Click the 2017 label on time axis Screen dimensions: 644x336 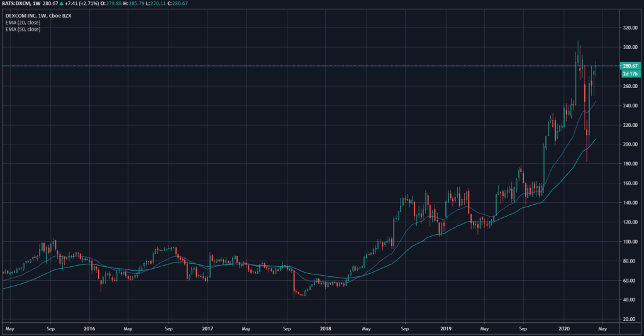coord(208,328)
